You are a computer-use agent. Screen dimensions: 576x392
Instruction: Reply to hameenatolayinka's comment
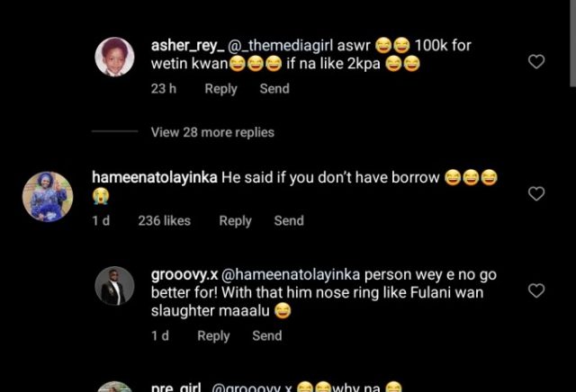[235, 220]
